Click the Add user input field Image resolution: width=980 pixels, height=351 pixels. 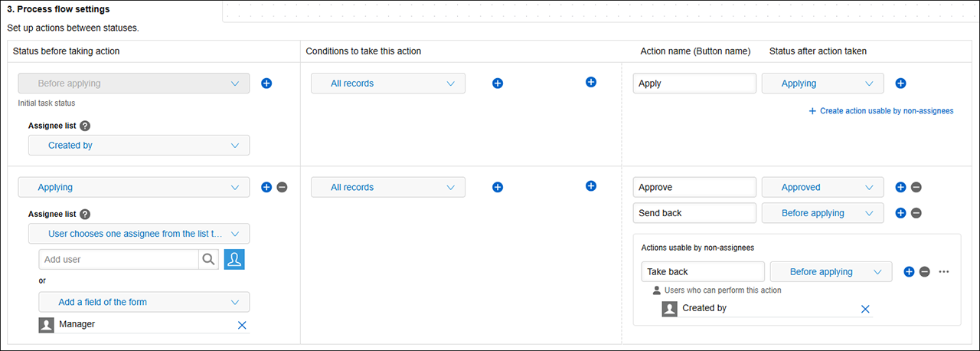pos(119,260)
